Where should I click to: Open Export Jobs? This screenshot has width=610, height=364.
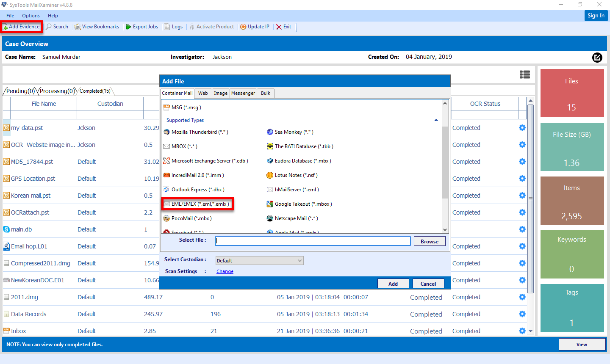pos(142,27)
